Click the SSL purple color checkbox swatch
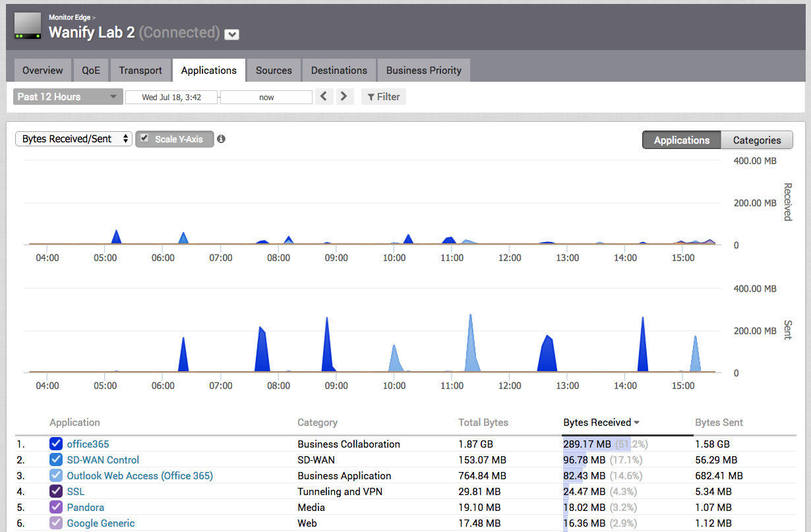 click(x=56, y=492)
